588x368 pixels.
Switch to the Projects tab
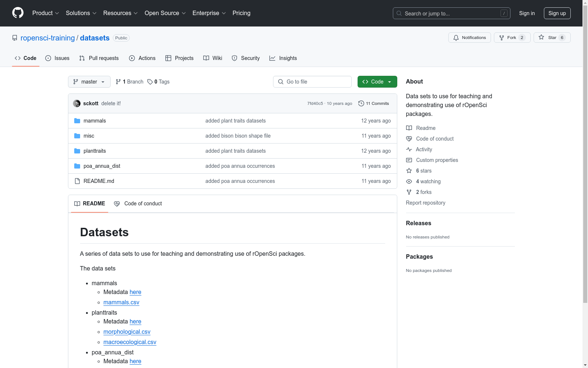pyautogui.click(x=179, y=58)
